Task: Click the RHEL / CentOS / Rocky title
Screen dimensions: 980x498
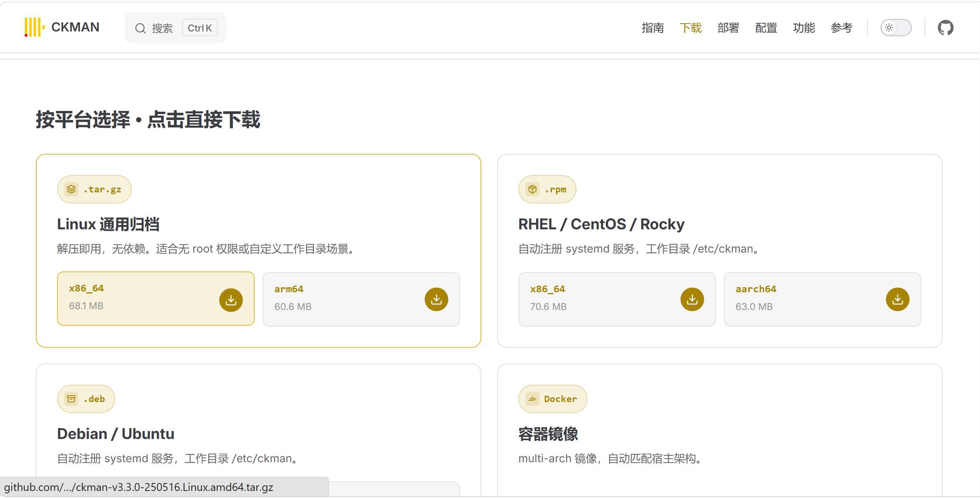Action: [601, 224]
